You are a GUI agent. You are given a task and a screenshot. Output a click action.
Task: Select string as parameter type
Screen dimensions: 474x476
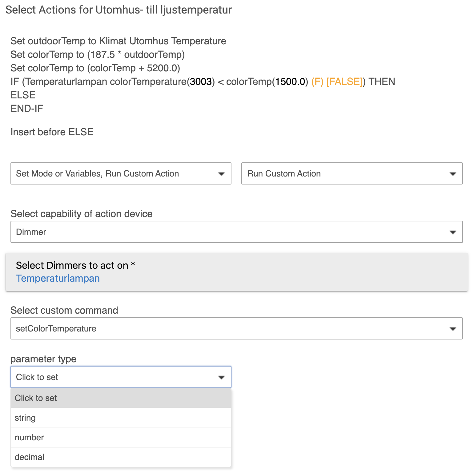coord(121,418)
